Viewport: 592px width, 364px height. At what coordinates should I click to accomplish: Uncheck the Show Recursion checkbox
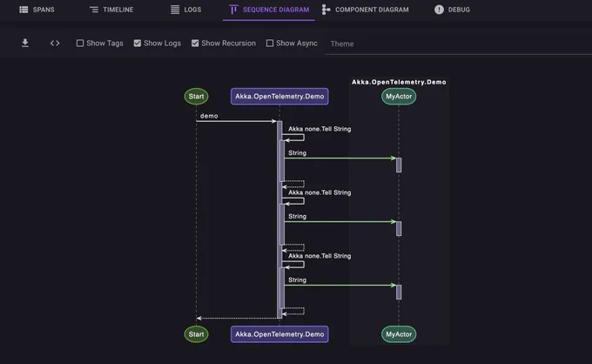coord(195,43)
